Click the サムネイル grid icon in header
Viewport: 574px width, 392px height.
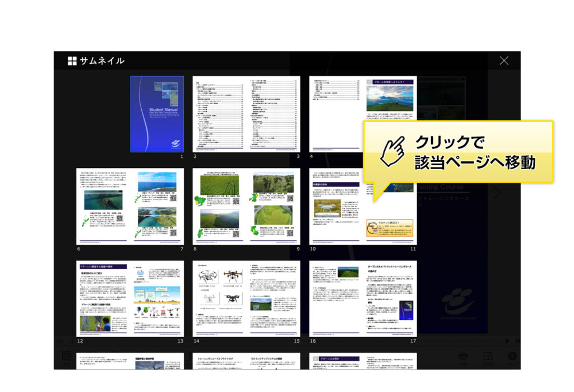pos(72,60)
